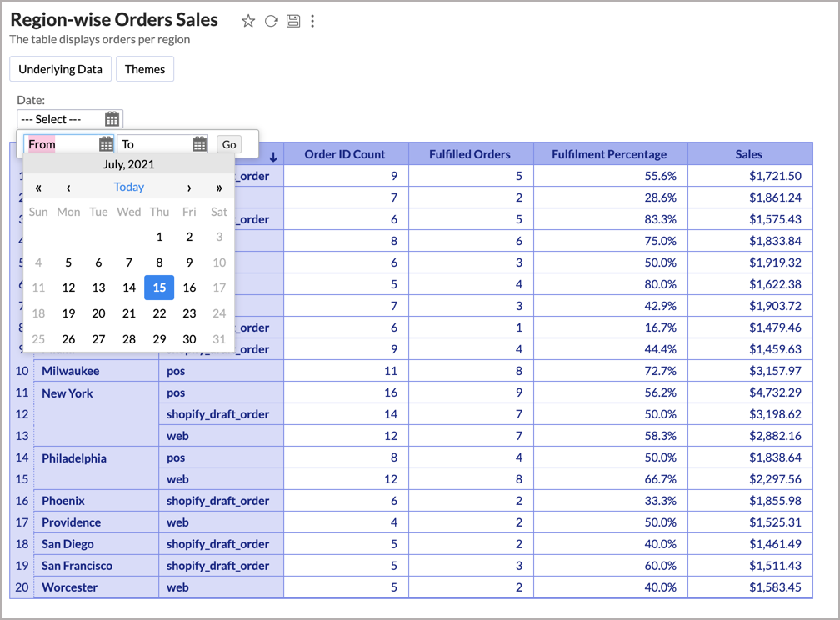Click into the To date field
The width and height of the screenshot is (840, 620).
pyautogui.click(x=154, y=144)
